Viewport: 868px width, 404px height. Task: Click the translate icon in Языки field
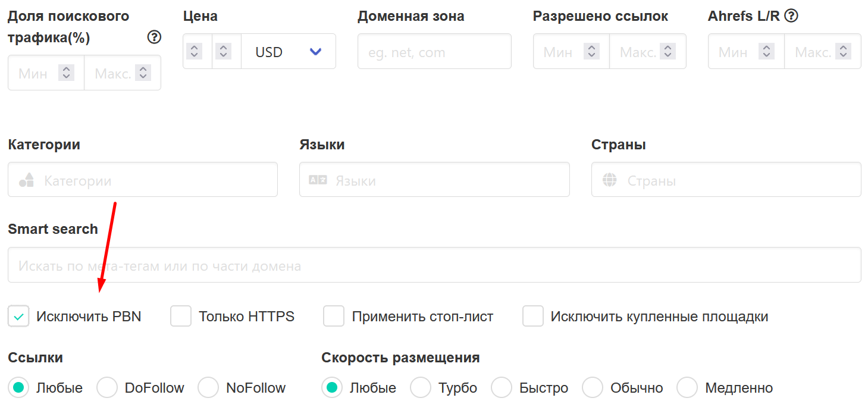(x=318, y=180)
